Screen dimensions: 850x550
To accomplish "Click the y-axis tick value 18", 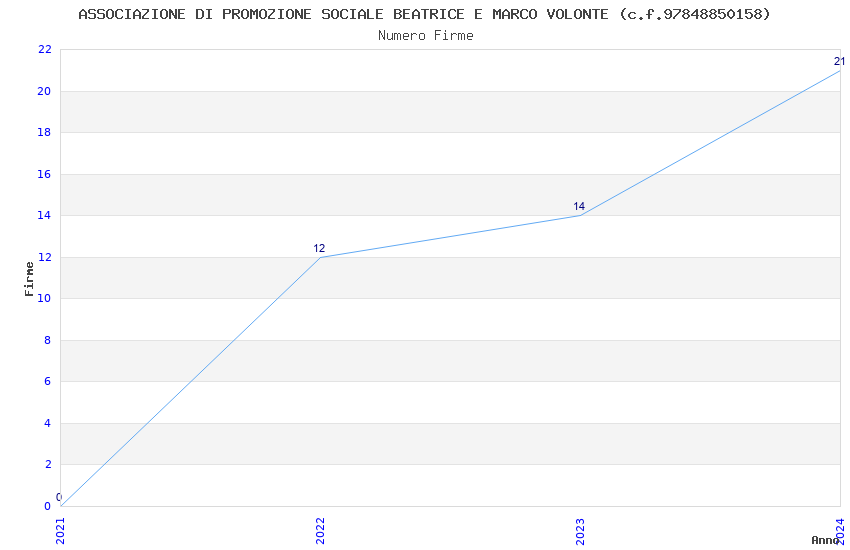I will 44,132.
